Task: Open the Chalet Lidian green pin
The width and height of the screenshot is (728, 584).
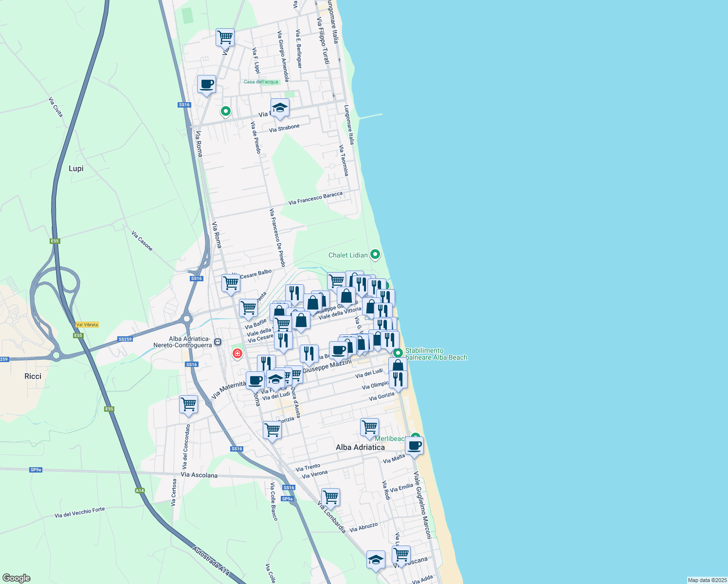Action: click(x=375, y=254)
